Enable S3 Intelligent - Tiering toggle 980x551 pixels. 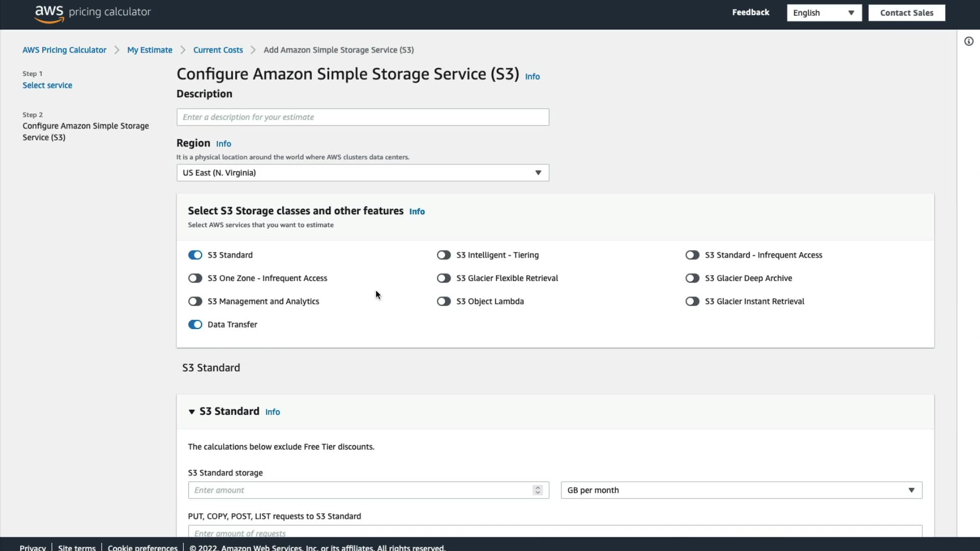(444, 255)
